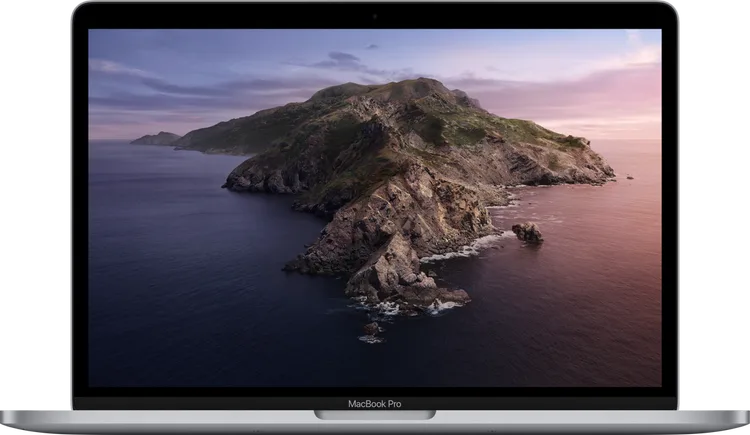This screenshot has height=435, width=750.
Task: Click the MacBook Pro label on the bezel
Action: pyautogui.click(x=375, y=404)
